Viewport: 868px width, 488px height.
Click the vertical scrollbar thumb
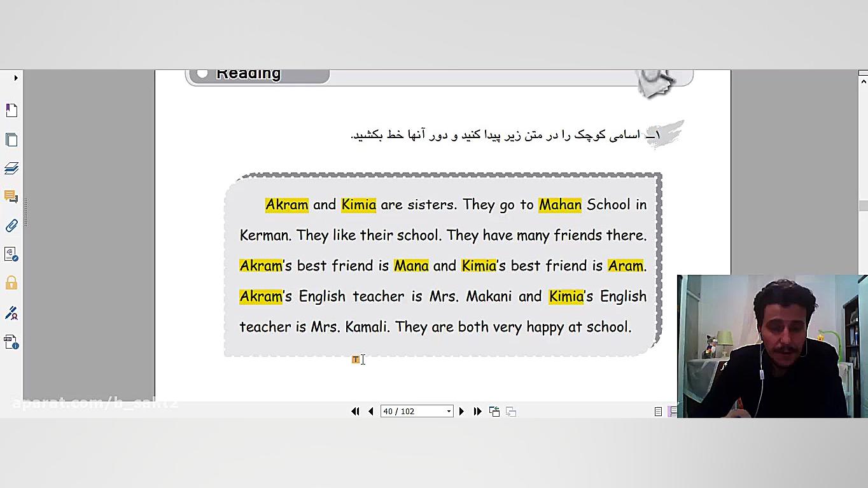tap(863, 206)
